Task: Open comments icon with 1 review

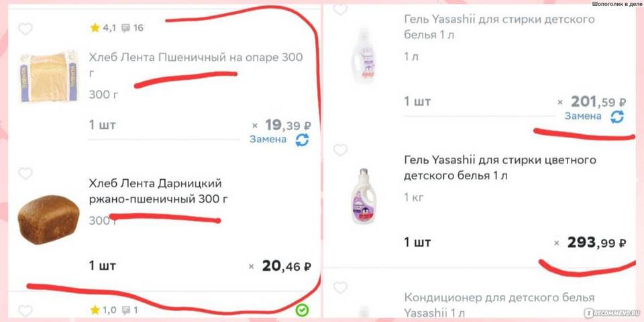Action: pyautogui.click(x=125, y=310)
